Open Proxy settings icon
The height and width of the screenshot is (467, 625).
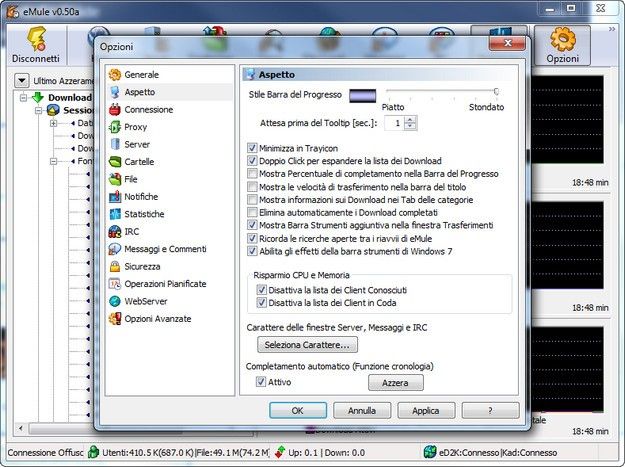click(115, 127)
